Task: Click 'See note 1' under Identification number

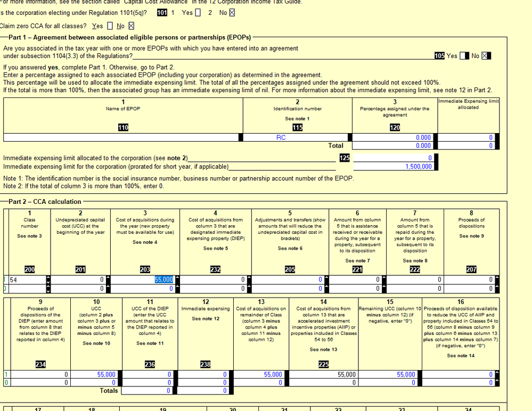Action: [297, 119]
